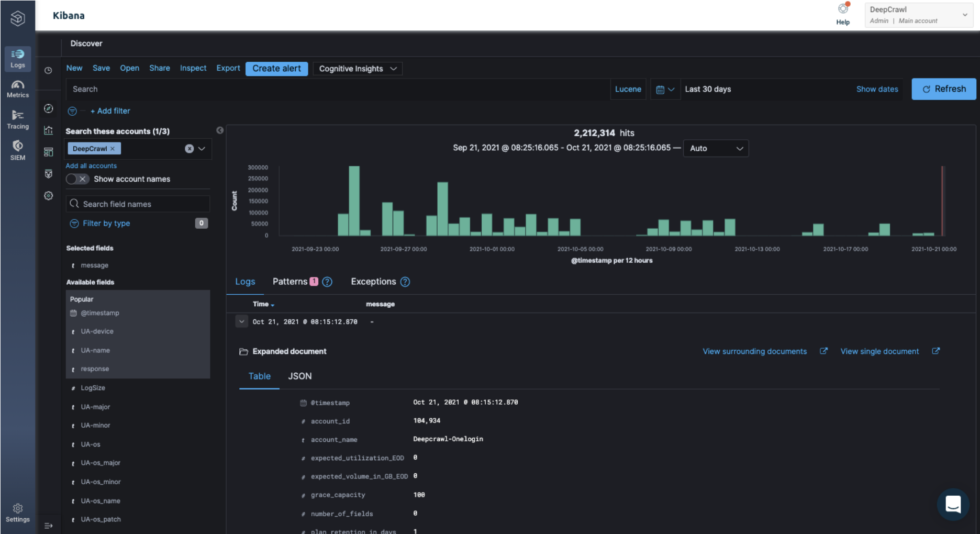
Task: Expand Kibana nav with bottom arrow icon
Action: click(49, 526)
